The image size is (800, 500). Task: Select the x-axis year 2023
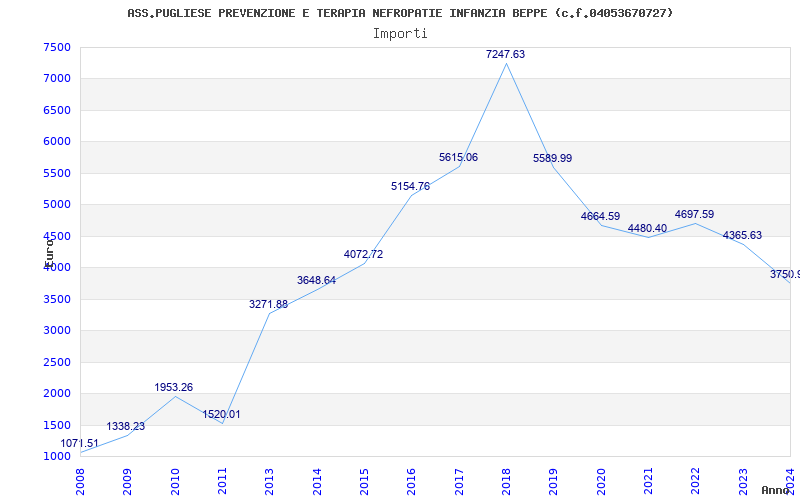[743, 482]
